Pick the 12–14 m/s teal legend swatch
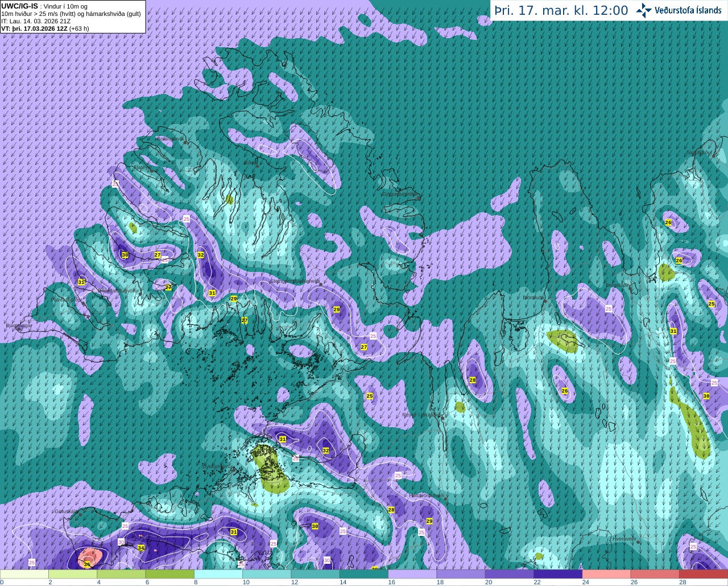Viewport: 728px width, 586px height. 315,574
